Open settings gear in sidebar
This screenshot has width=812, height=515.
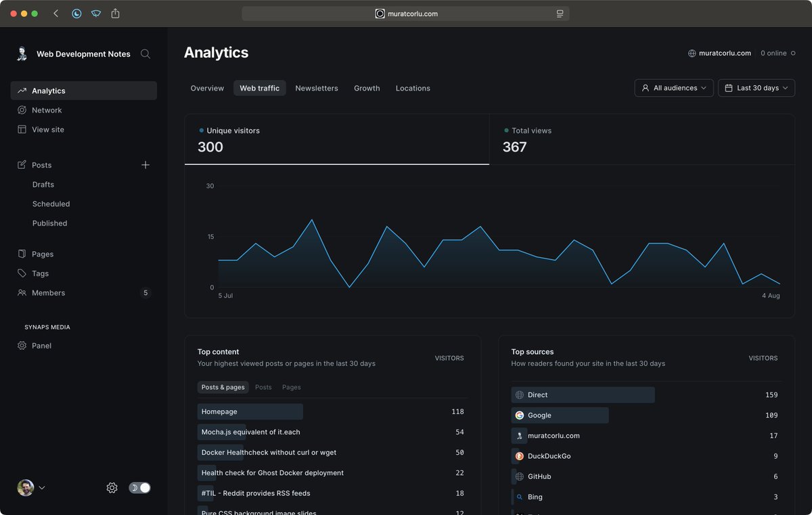click(x=112, y=488)
